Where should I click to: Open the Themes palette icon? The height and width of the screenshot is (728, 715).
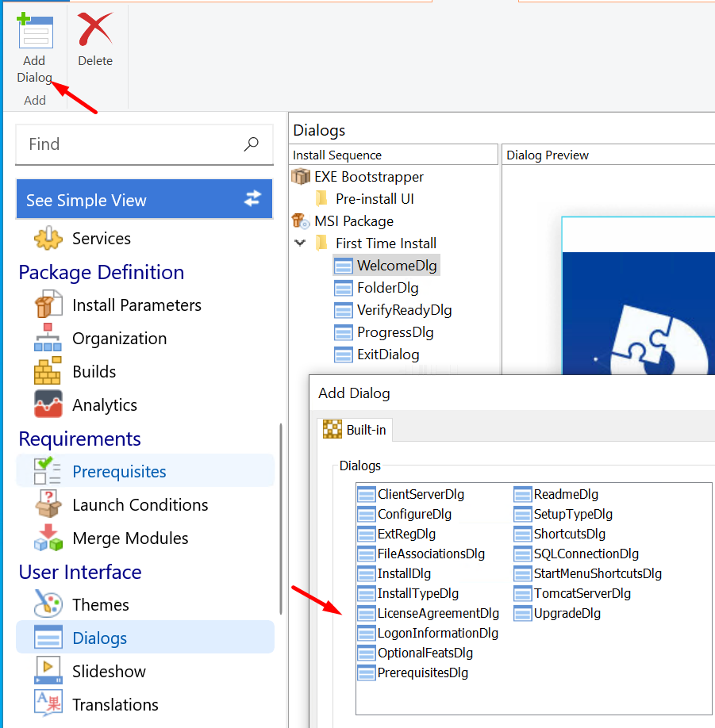pyautogui.click(x=48, y=604)
